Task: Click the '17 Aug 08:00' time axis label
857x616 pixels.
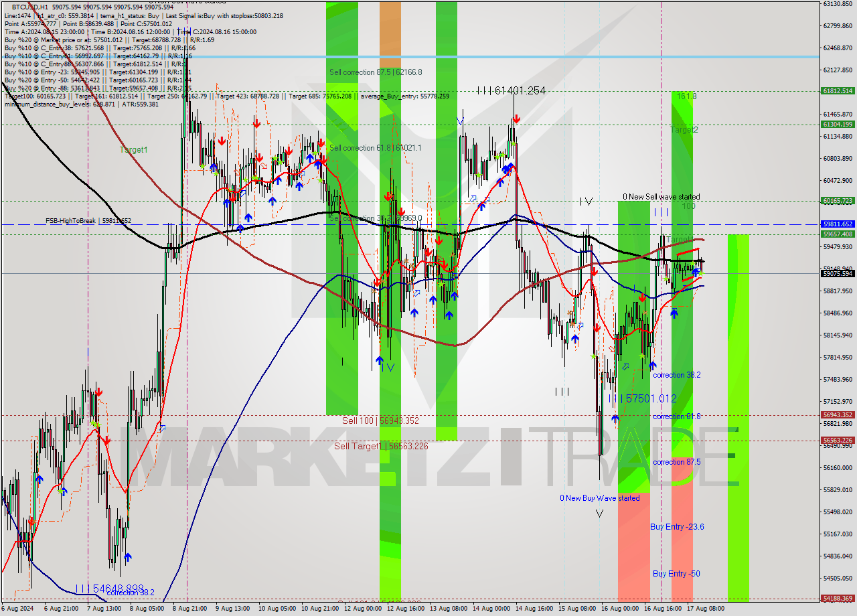Action: coord(707,609)
